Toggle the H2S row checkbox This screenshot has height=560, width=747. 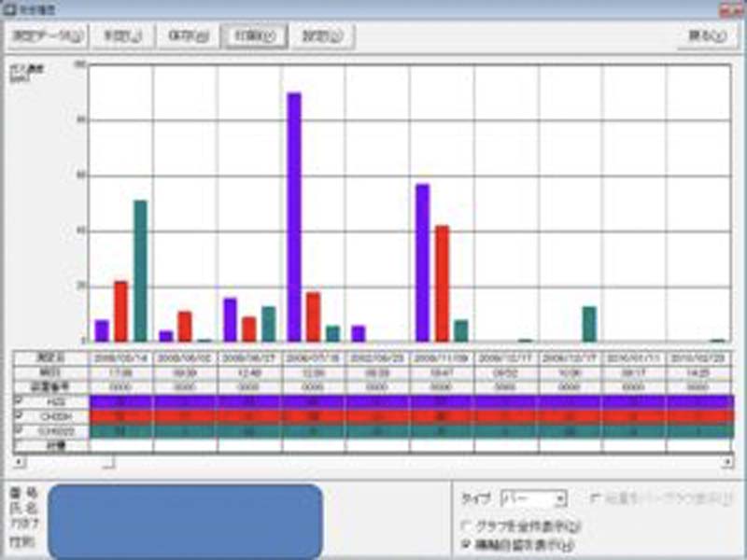click(18, 400)
